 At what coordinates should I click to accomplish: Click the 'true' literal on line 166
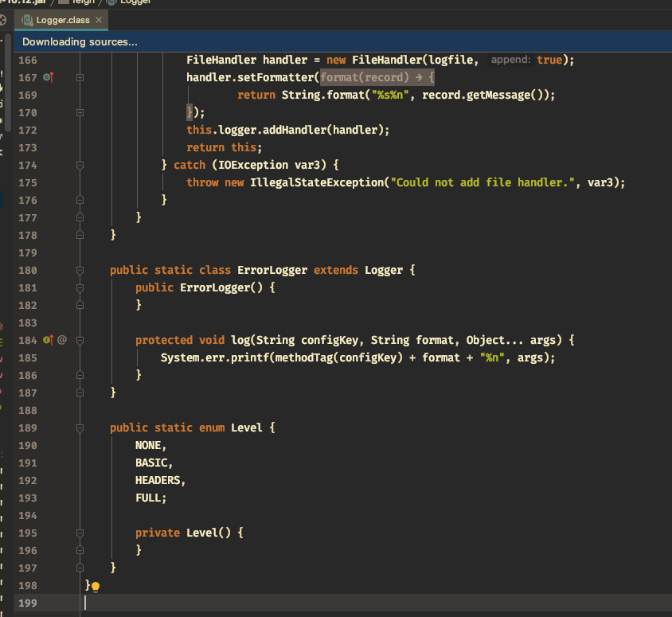tap(549, 60)
